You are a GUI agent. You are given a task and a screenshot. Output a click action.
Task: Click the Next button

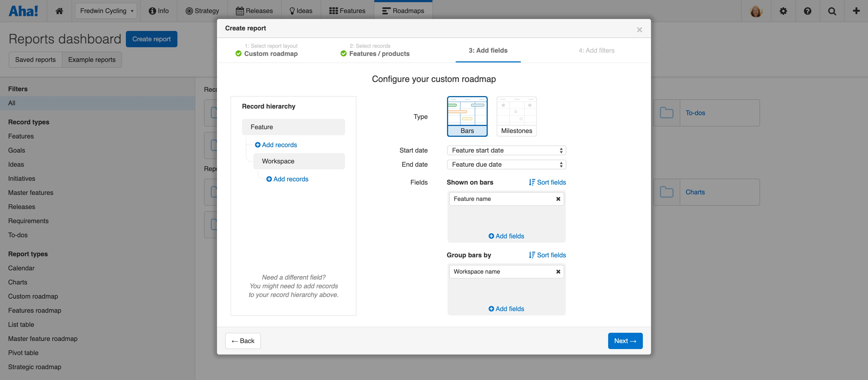tap(625, 341)
